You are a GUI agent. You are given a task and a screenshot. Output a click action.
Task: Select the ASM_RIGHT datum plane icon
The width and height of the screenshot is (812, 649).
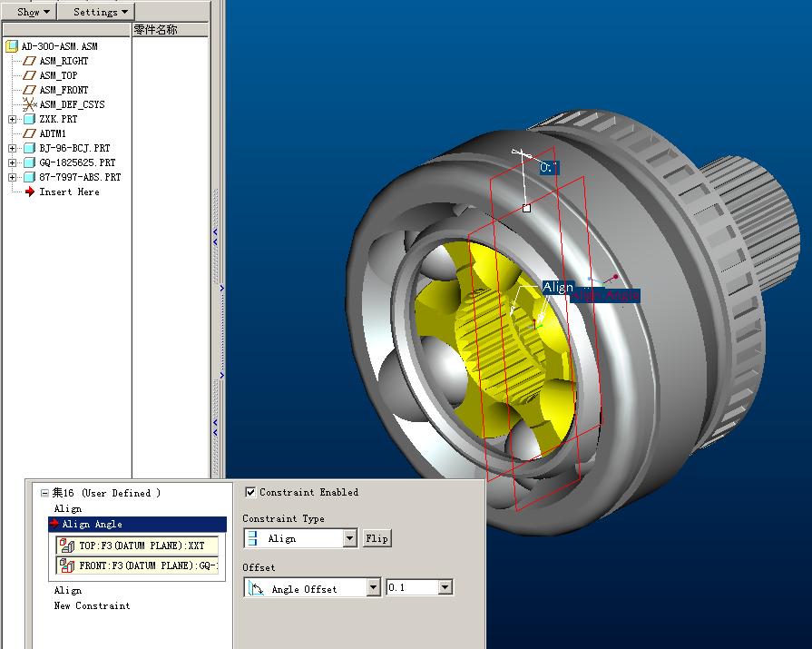coord(30,61)
